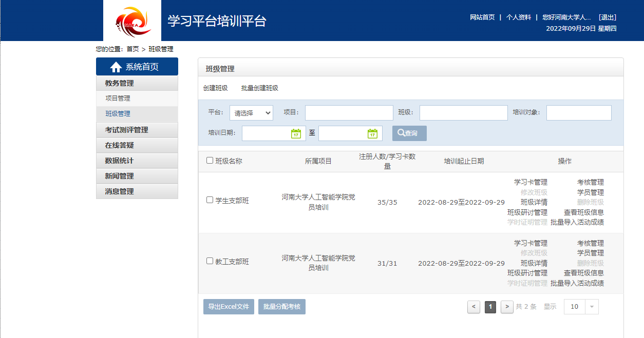The height and width of the screenshot is (338, 644).
Task: Click the 导出Excel文件 button
Action: [229, 307]
